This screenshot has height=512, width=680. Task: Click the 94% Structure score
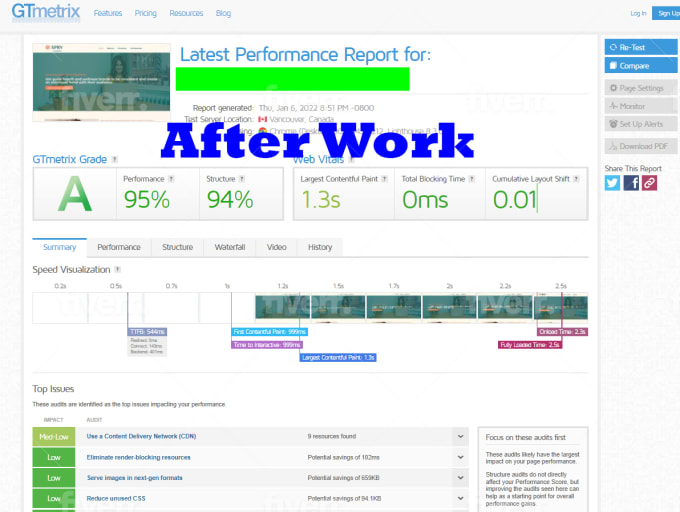230,200
